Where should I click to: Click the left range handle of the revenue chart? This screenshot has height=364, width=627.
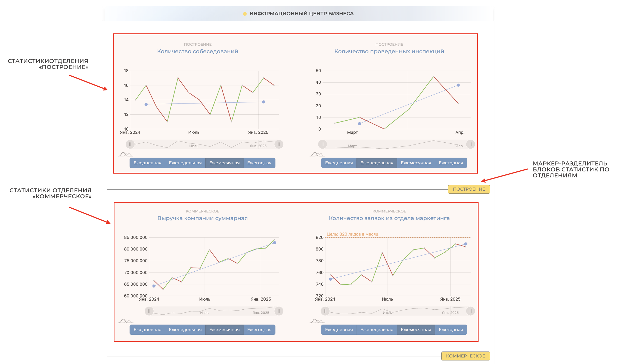[x=149, y=311]
